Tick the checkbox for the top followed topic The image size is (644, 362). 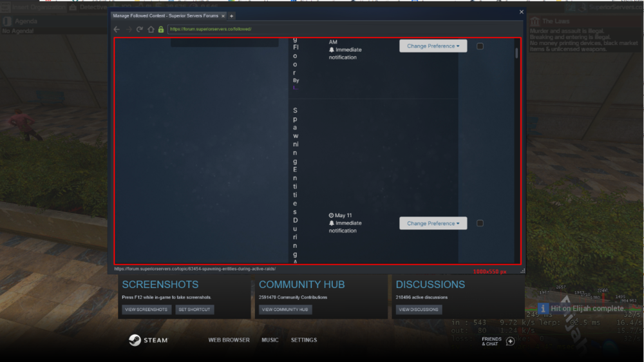coord(480,46)
